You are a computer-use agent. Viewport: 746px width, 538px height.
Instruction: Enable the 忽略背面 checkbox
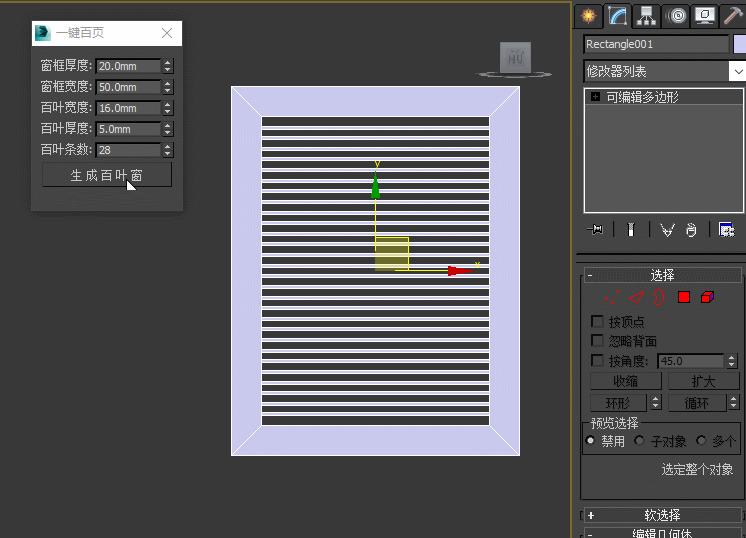(x=598, y=341)
